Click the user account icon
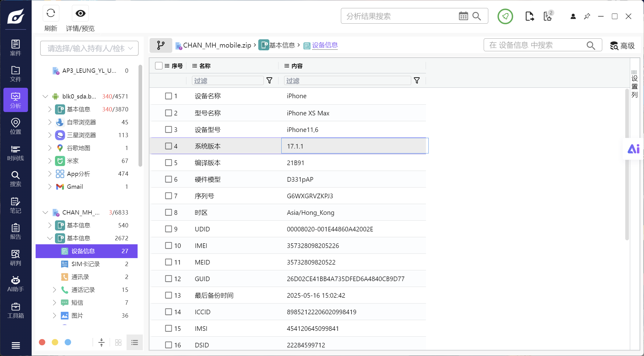Screen dimensions: 644x356 point(573,16)
